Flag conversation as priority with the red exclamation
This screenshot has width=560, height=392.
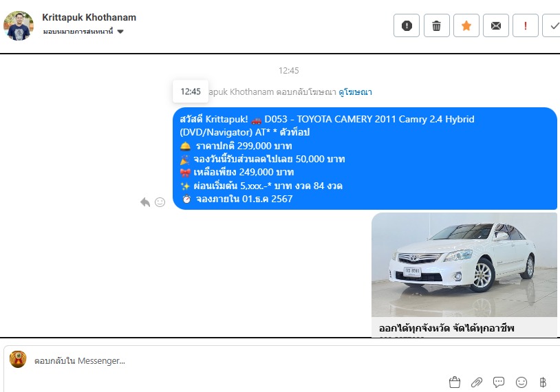point(526,25)
